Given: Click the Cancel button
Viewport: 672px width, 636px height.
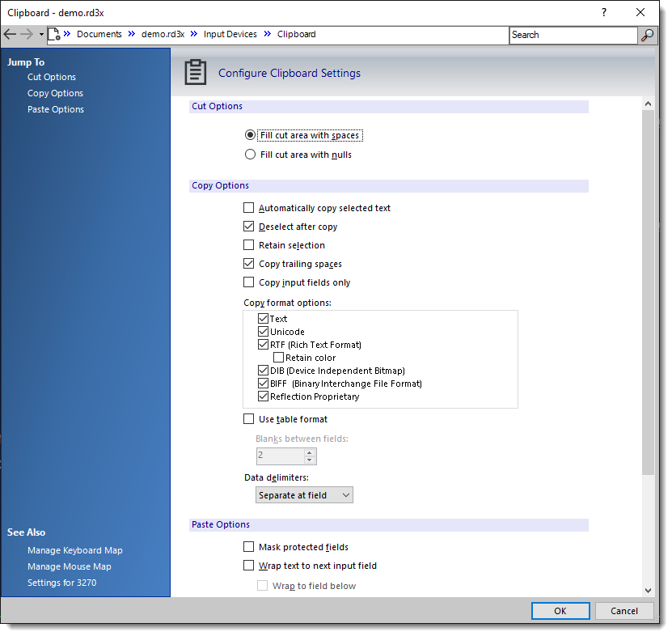Looking at the screenshot, I should pos(624,611).
